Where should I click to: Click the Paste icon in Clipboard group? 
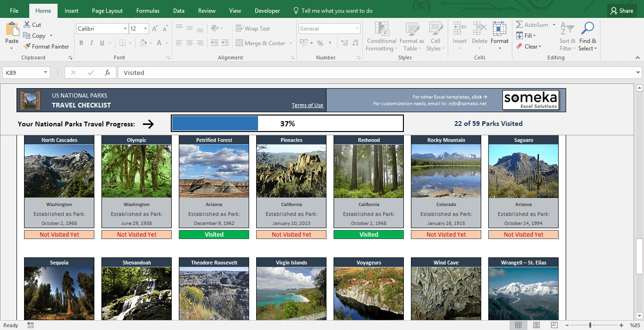click(12, 30)
